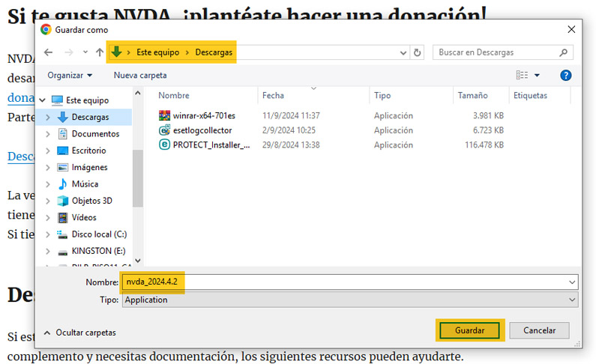Click the Guardar button
Screen dimensions: 596x364
click(470, 330)
